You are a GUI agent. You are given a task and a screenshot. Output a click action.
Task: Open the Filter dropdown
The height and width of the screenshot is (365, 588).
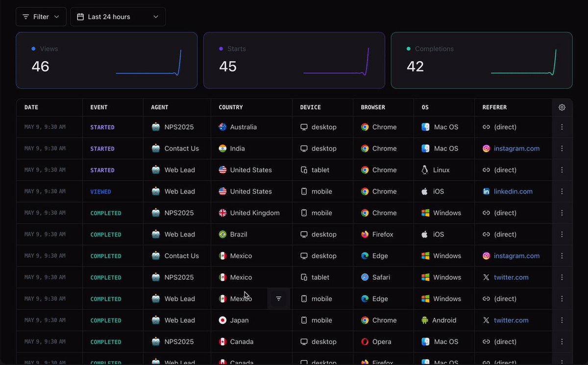tap(41, 17)
